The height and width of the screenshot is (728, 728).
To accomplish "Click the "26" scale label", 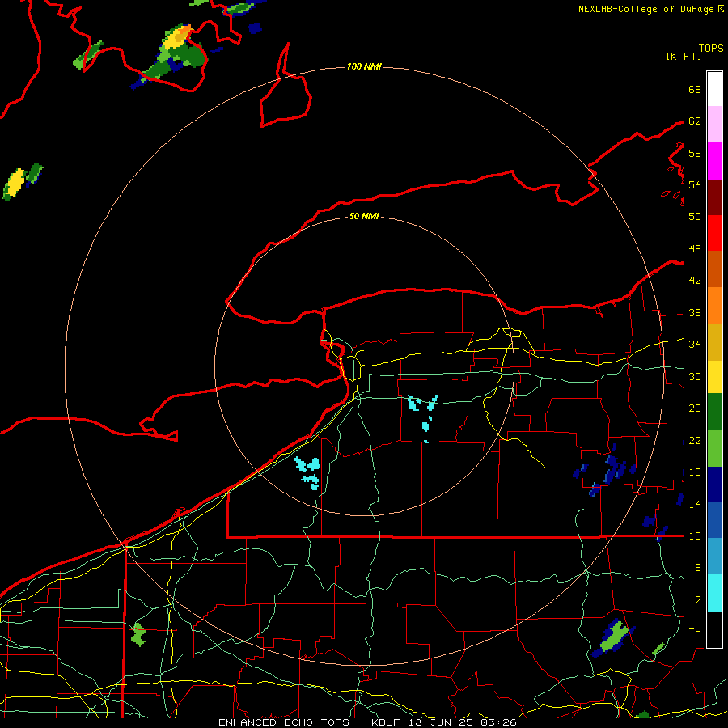I will tap(695, 408).
